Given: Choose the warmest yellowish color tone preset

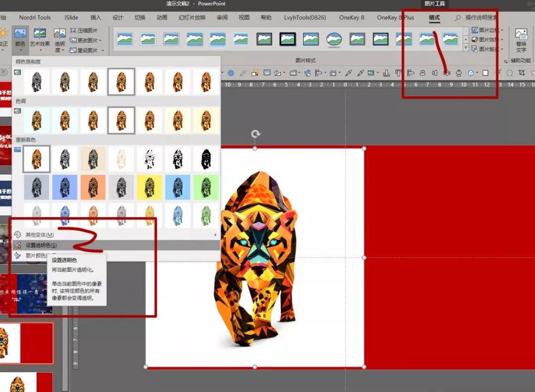Looking at the screenshot, I should [x=206, y=120].
